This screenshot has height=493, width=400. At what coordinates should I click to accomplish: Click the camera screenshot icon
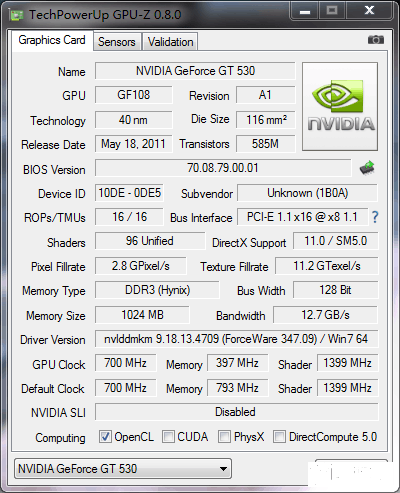click(x=376, y=40)
